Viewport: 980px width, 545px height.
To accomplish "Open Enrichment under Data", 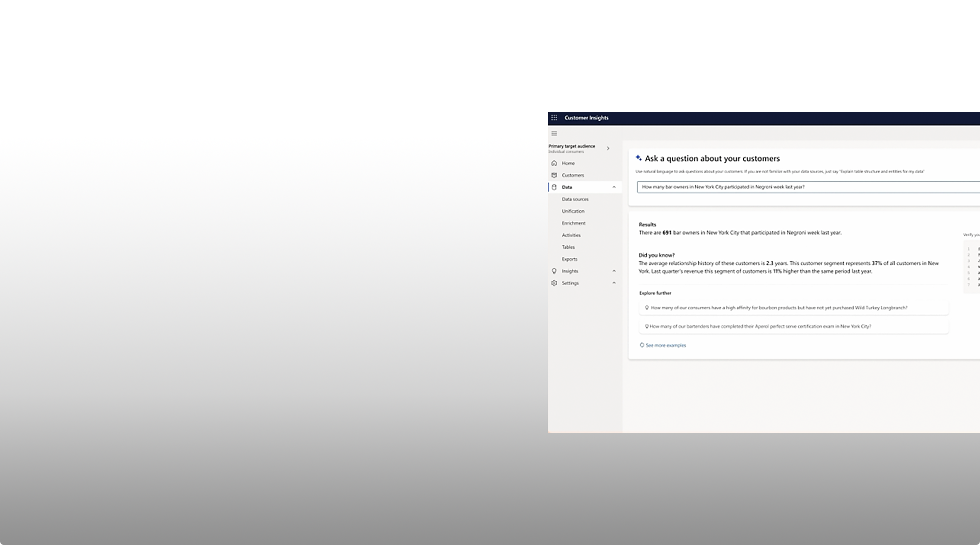I will point(573,223).
